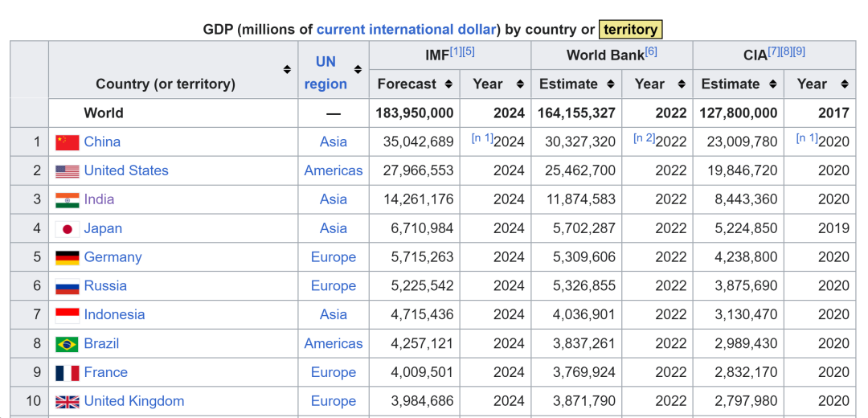The height and width of the screenshot is (418, 868).
Task: Open the United Kingdom article link
Action: (134, 401)
